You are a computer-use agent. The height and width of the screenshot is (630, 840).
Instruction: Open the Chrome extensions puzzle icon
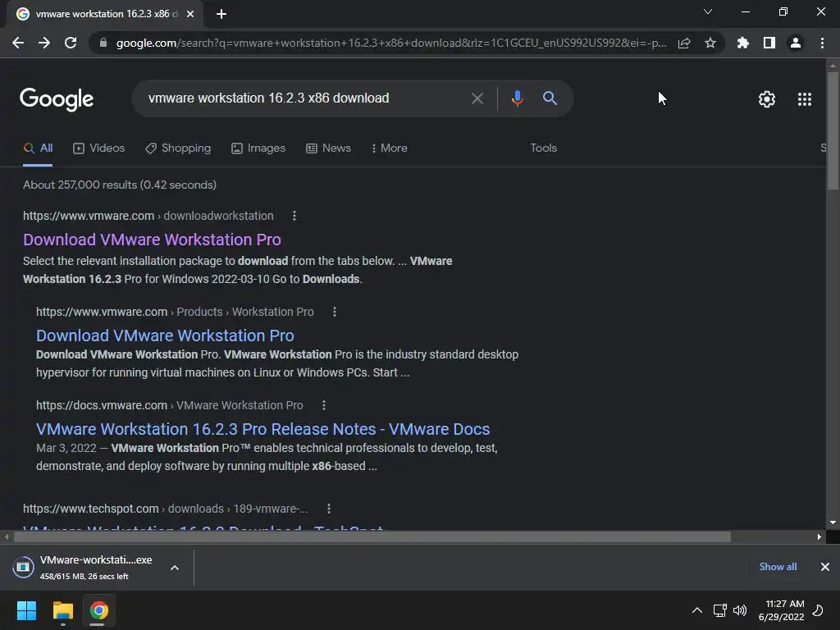point(743,43)
